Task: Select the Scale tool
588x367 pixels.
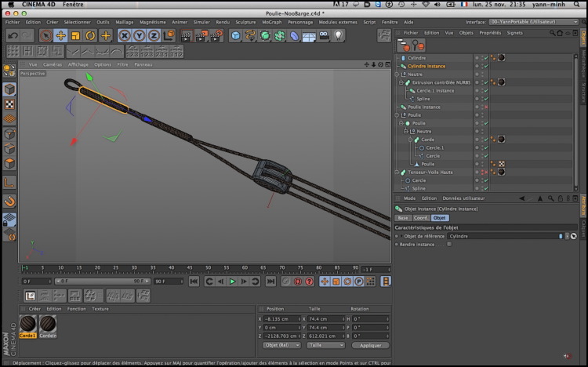Action: pos(75,35)
